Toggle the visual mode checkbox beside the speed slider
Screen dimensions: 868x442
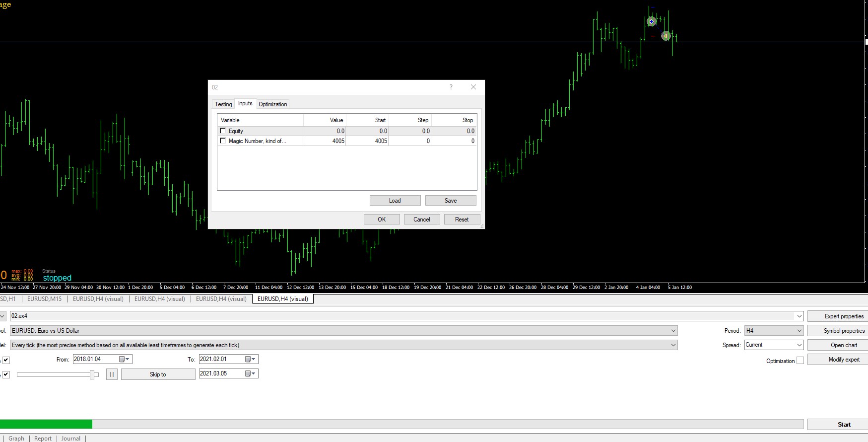point(6,374)
